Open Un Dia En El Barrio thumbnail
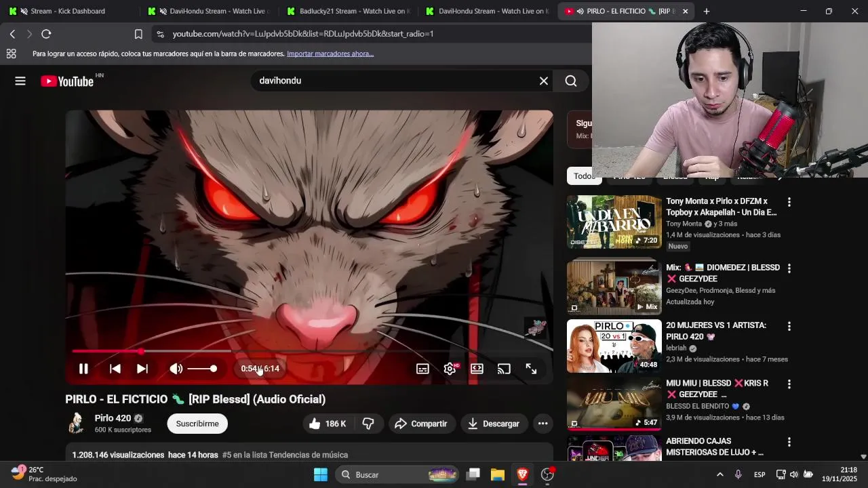 pos(614,222)
